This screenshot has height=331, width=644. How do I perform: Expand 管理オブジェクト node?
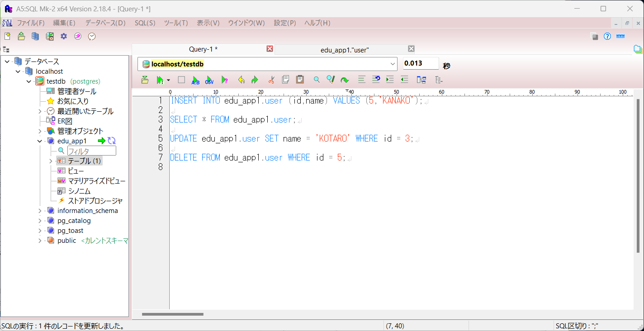pyautogui.click(x=40, y=131)
